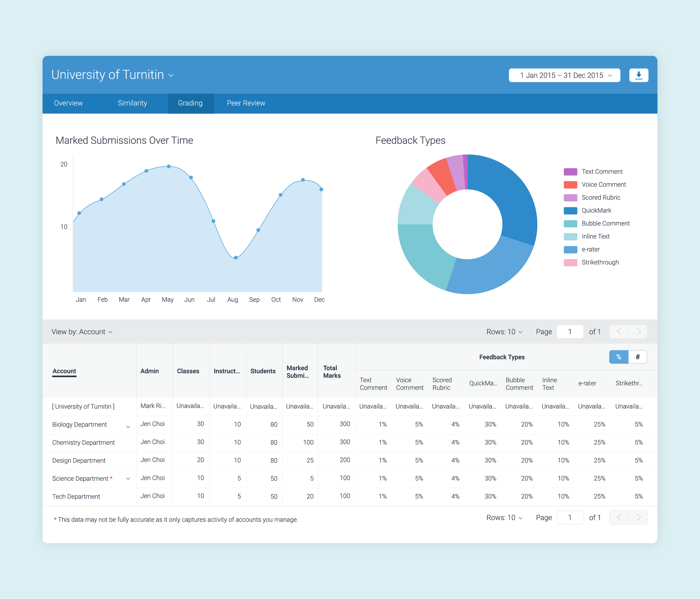Sort by the Total Marks column header

pos(332,372)
